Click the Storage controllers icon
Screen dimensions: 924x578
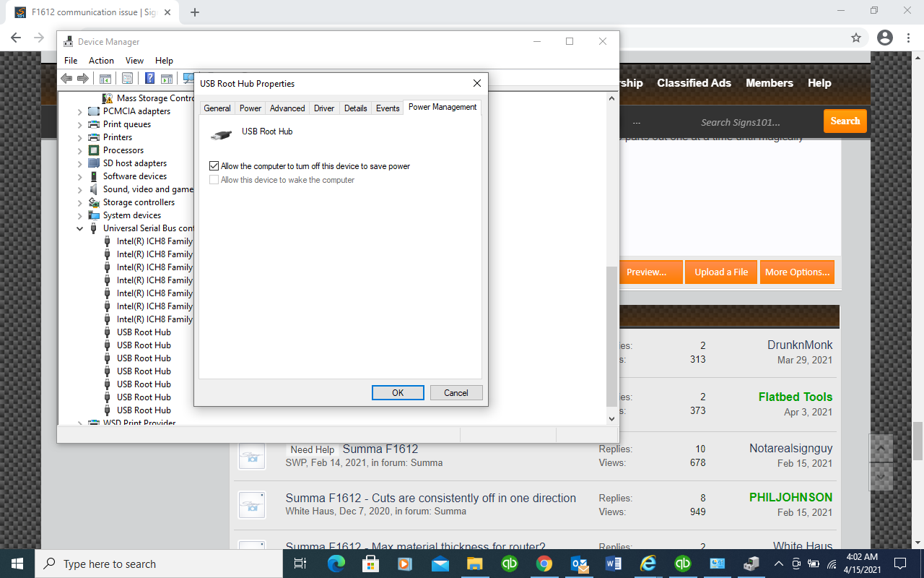(x=94, y=202)
